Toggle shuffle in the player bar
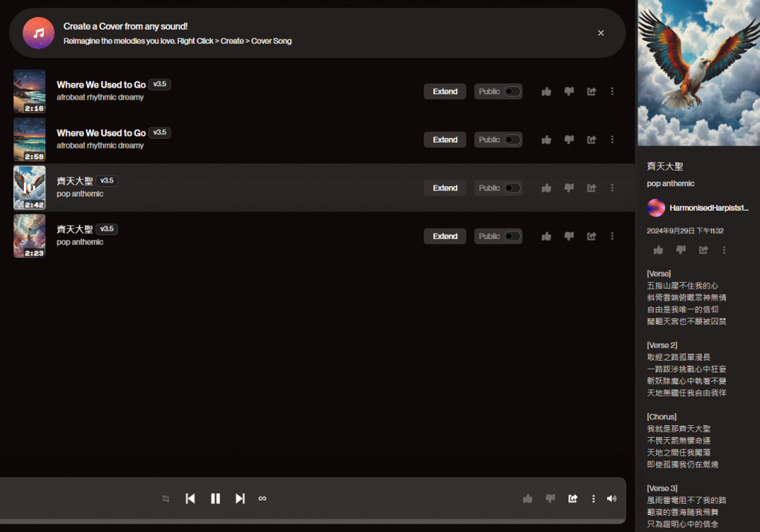This screenshot has height=532, width=760. (166, 499)
